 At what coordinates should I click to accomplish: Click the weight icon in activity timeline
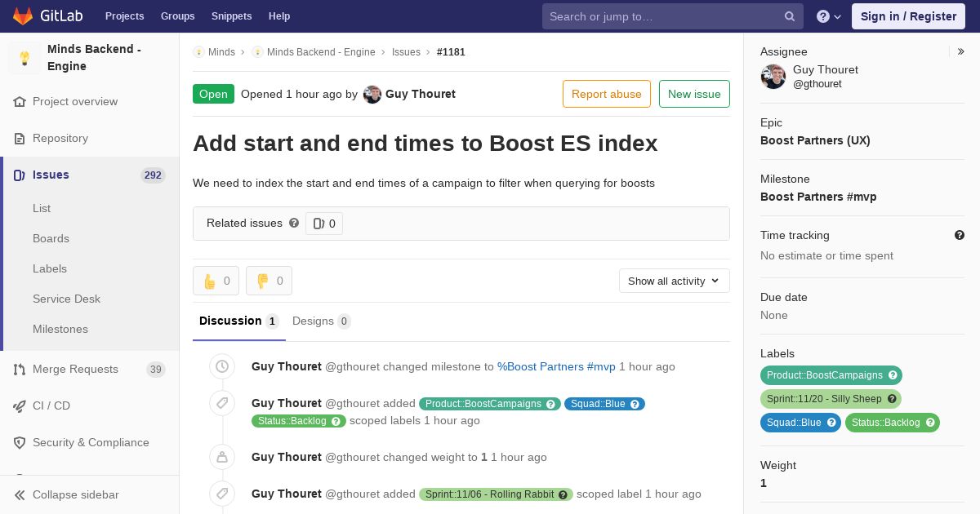(x=222, y=458)
